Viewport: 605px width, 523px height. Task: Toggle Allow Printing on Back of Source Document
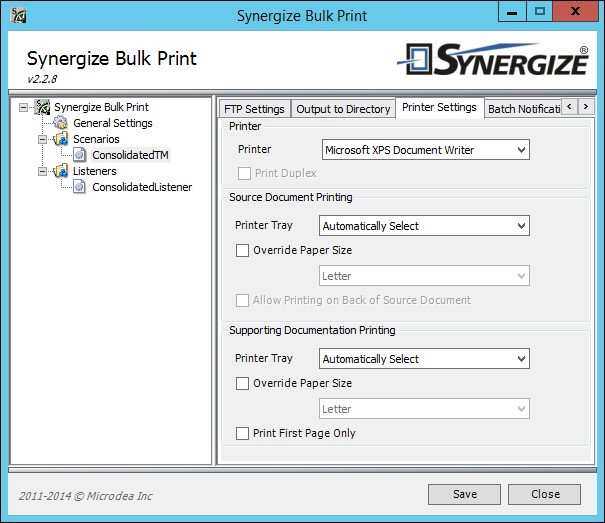[242, 300]
